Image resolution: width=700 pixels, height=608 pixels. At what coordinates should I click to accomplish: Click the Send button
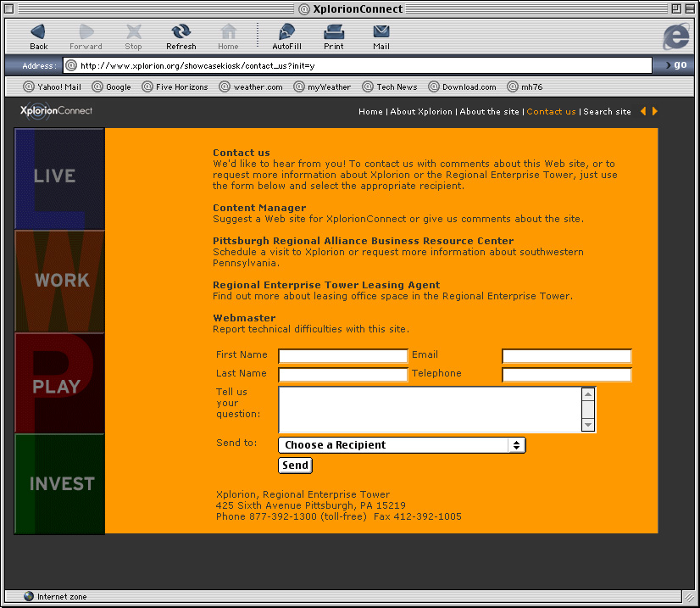coord(295,466)
